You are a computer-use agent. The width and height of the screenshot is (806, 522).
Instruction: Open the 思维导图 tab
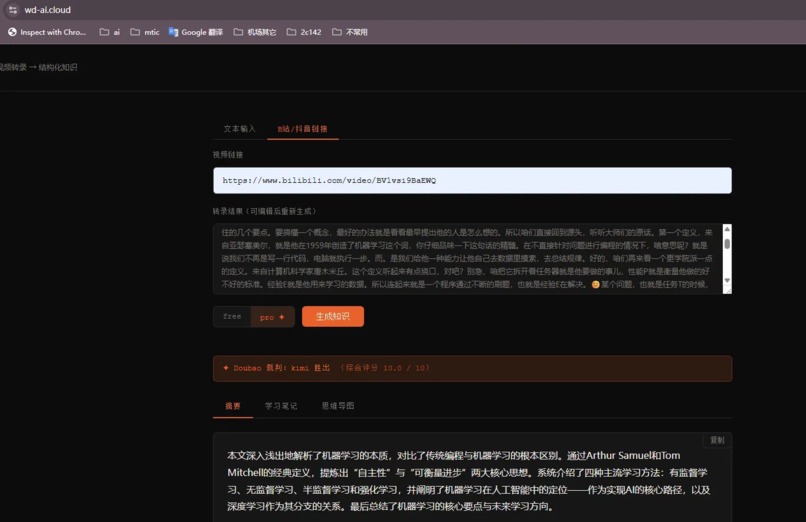click(338, 406)
